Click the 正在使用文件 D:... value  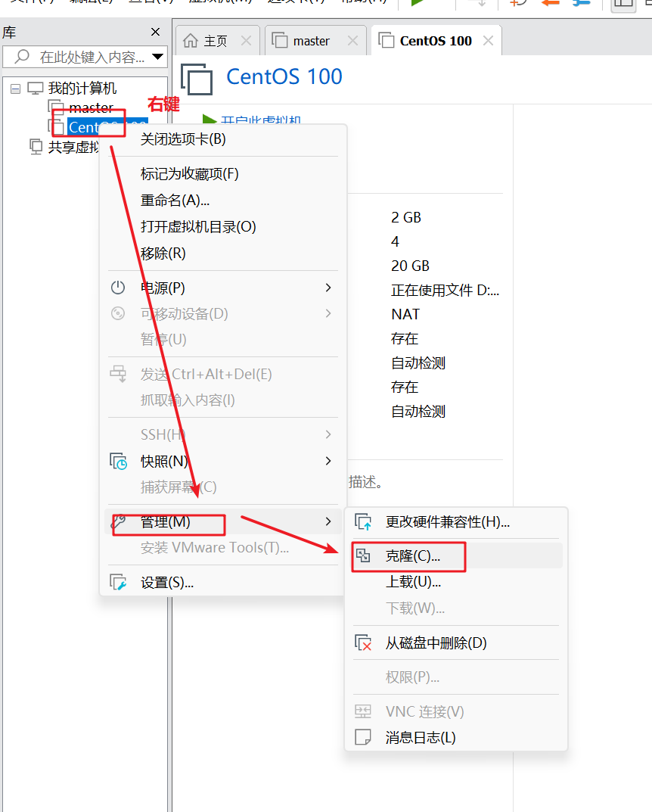click(445, 290)
